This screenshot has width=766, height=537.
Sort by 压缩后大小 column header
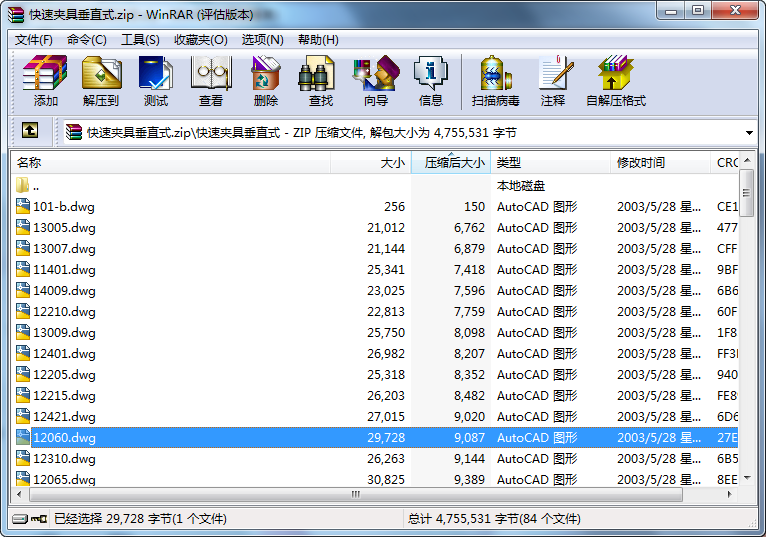point(451,163)
